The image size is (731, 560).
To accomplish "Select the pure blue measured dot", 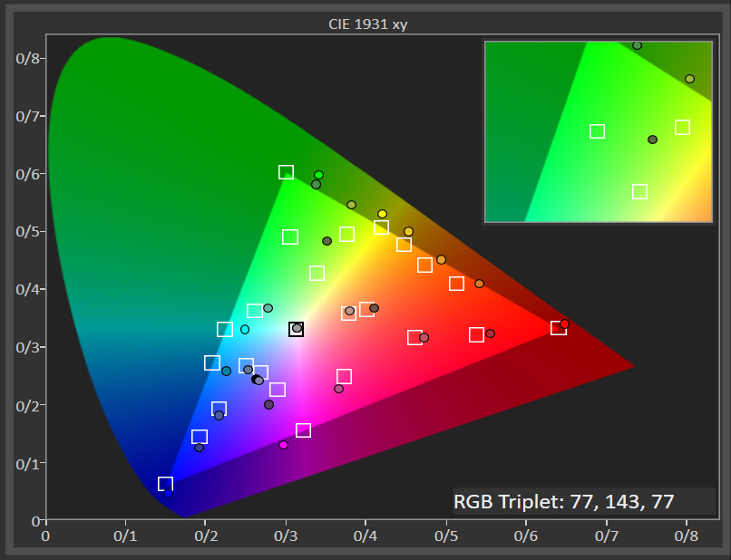I will pos(169,493).
